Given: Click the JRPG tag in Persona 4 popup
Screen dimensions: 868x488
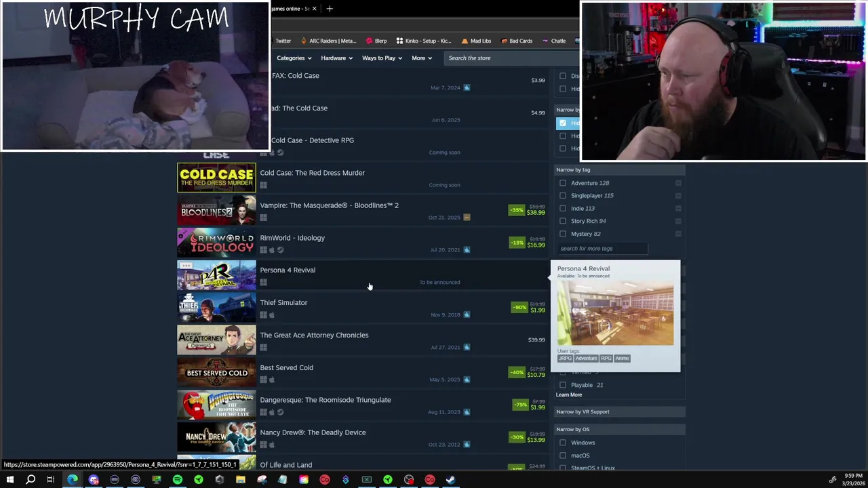Looking at the screenshot, I should click(x=565, y=359).
